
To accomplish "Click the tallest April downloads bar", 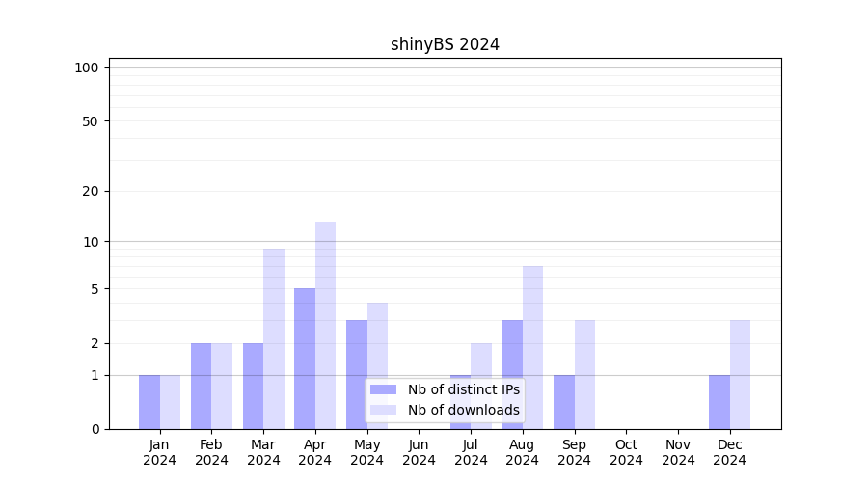I will pyautogui.click(x=325, y=325).
